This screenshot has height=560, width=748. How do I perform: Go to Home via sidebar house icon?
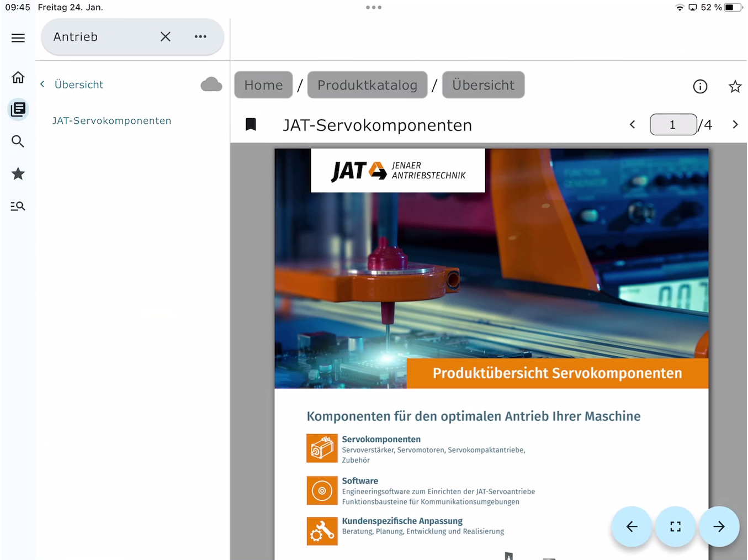click(x=18, y=77)
